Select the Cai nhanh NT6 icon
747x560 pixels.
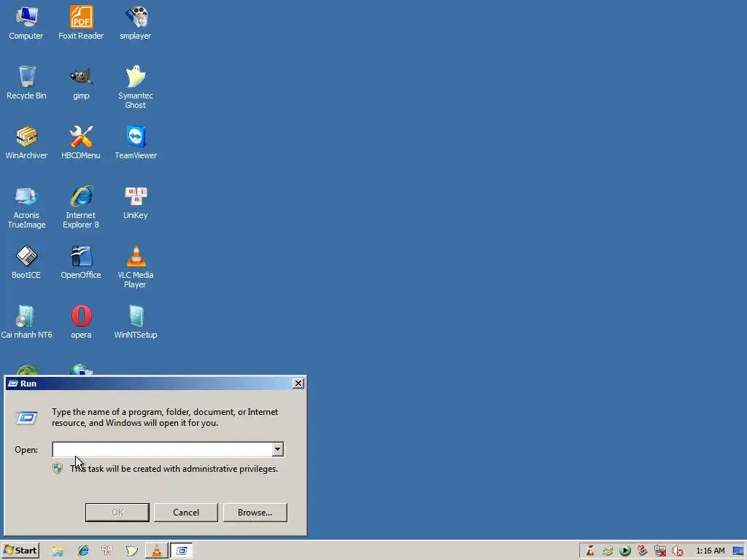pos(26,322)
